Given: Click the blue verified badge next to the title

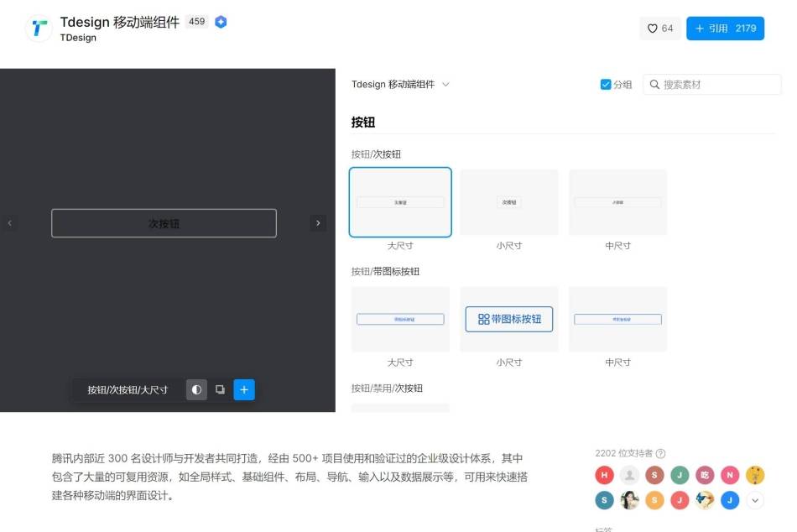Looking at the screenshot, I should click(221, 22).
